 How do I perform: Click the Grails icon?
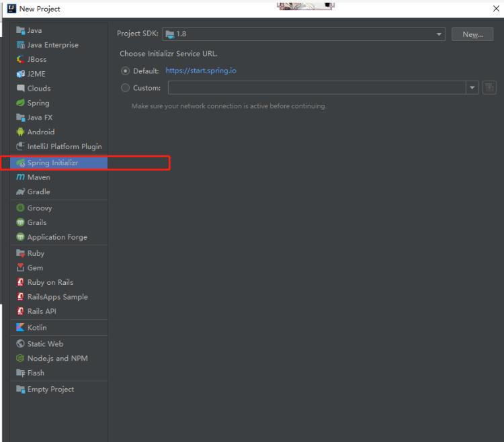21,222
